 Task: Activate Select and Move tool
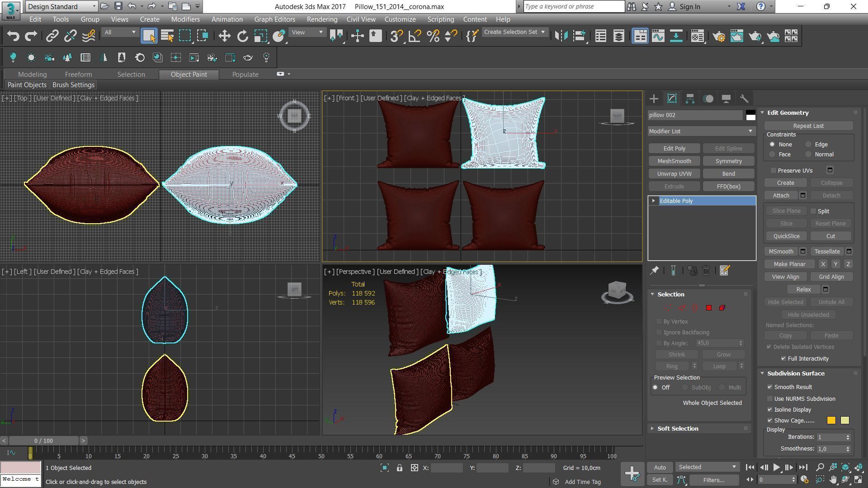(225, 36)
